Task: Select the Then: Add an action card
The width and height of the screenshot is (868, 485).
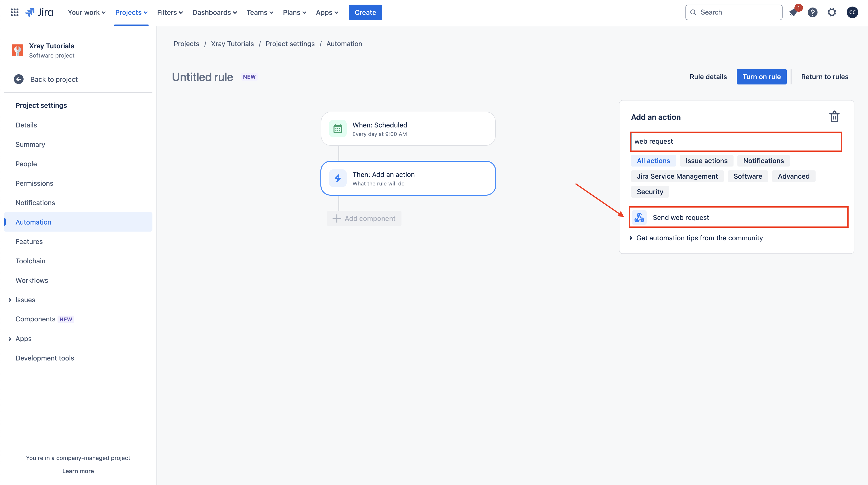Action: [x=408, y=178]
